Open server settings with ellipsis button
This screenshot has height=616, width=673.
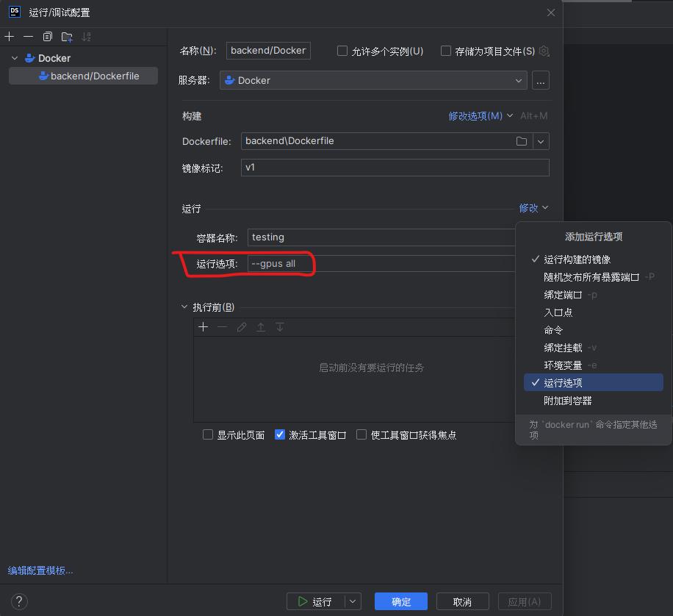pyautogui.click(x=540, y=80)
